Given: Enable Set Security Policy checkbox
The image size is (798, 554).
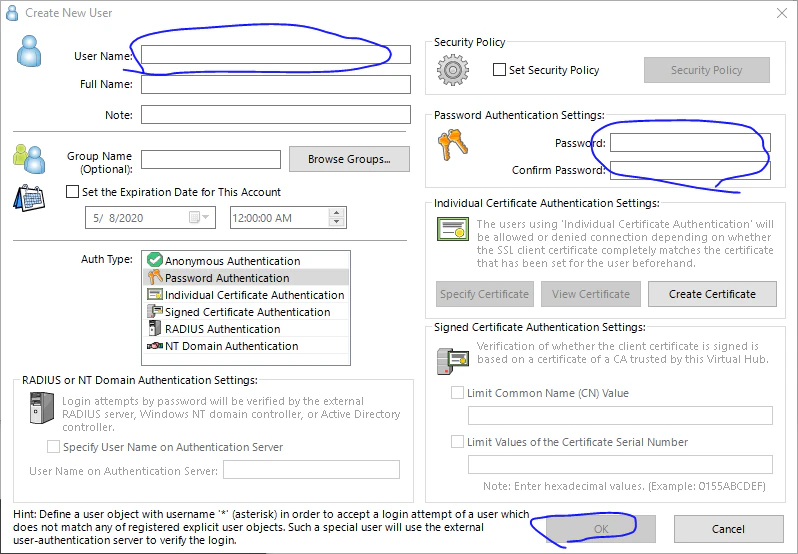Looking at the screenshot, I should coord(499,70).
